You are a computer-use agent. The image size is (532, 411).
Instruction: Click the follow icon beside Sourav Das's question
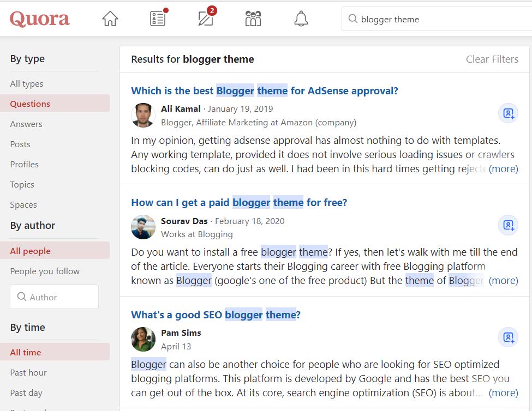click(507, 226)
